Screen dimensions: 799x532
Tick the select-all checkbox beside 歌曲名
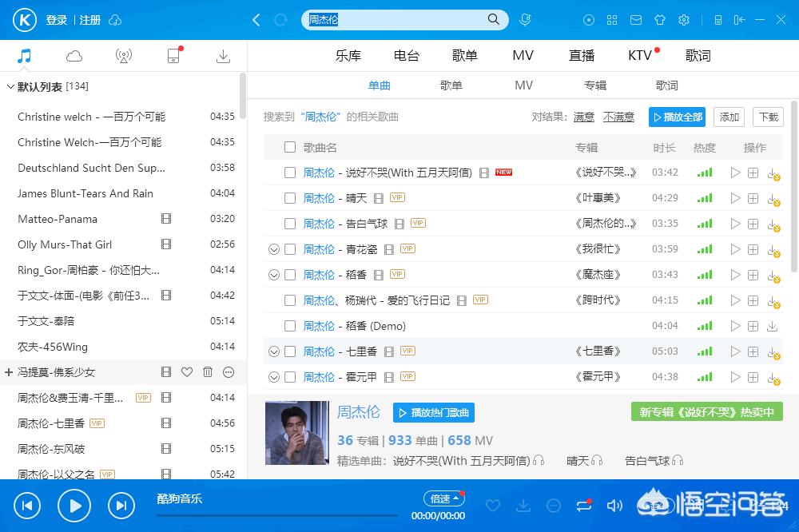[x=290, y=147]
